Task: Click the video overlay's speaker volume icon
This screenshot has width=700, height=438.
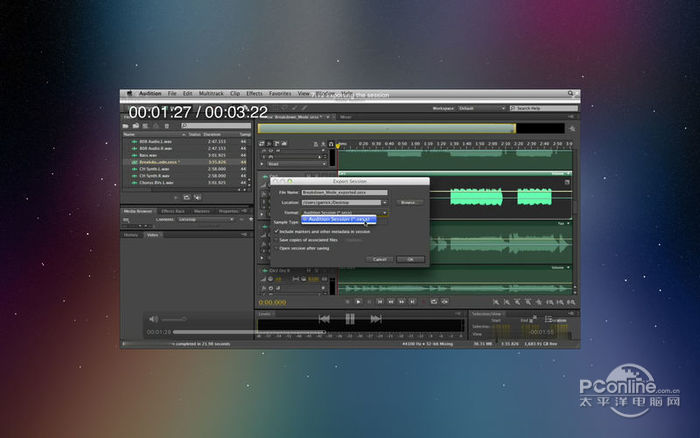Action: [x=154, y=319]
